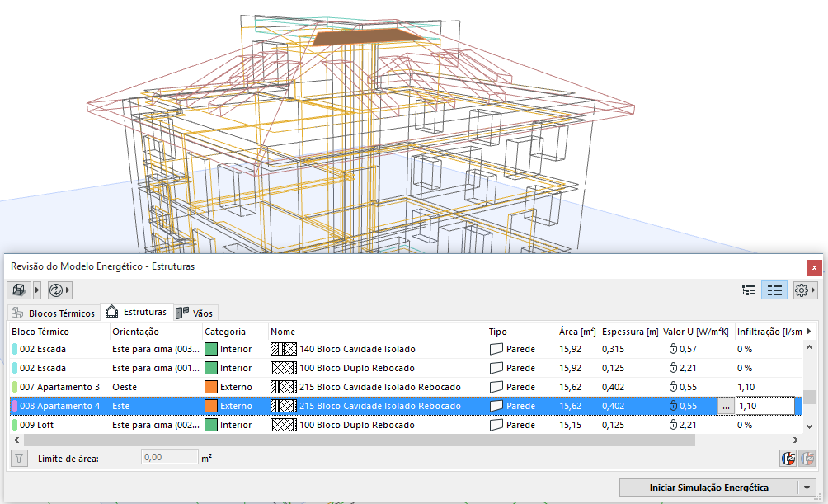Viewport: 828px width, 504px height.
Task: Open the Vãos tab
Action: pos(195,313)
